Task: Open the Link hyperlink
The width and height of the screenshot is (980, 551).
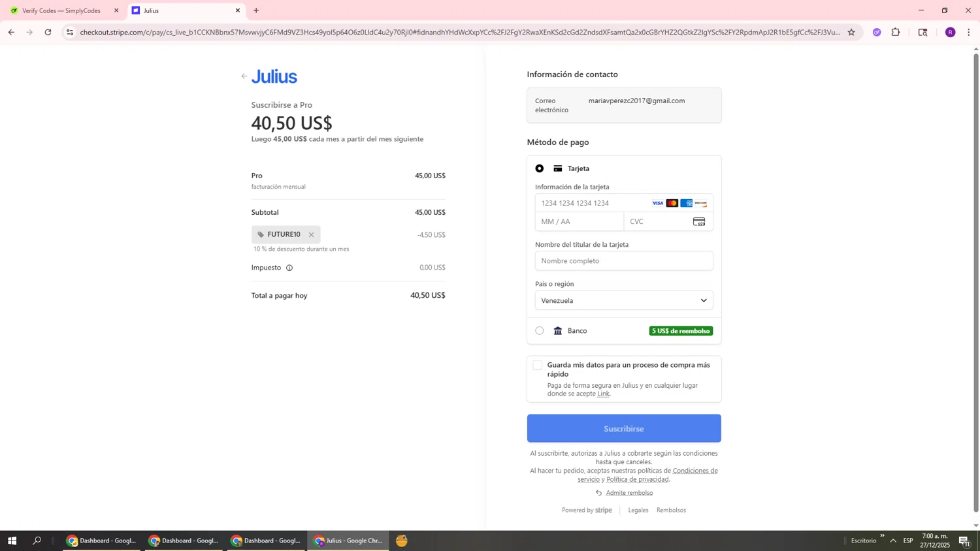Action: (603, 394)
